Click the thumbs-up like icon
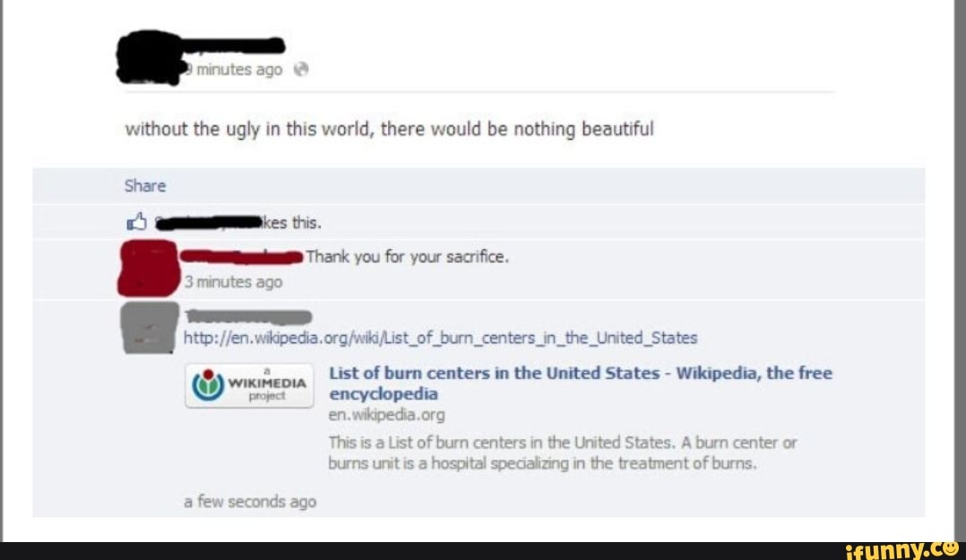 [137, 222]
